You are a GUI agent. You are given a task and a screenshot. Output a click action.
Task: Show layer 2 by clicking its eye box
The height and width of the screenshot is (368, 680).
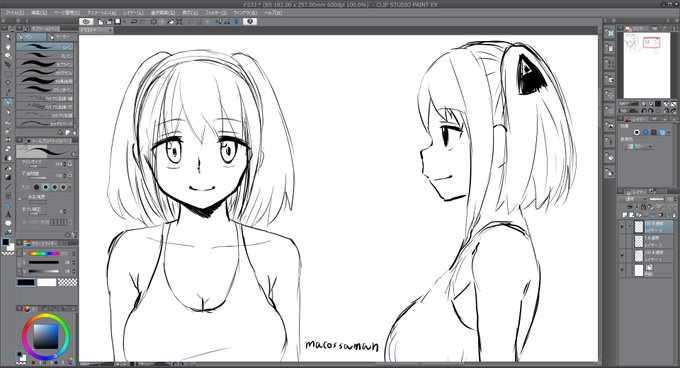[622, 241]
